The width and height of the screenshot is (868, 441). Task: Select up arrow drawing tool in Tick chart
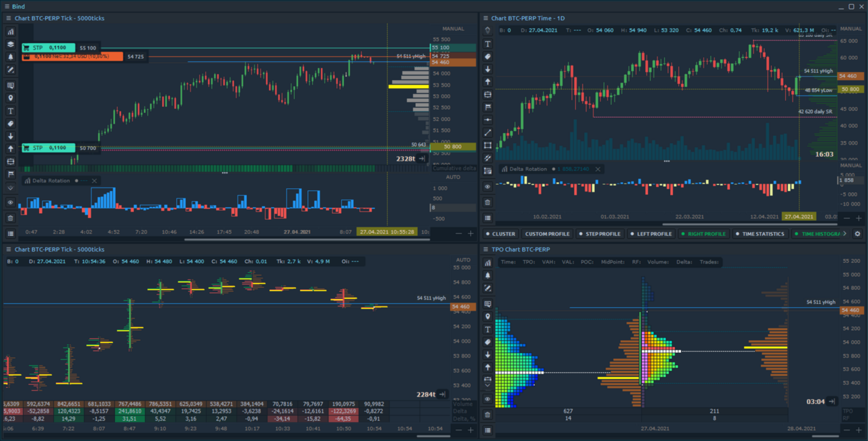(11, 149)
